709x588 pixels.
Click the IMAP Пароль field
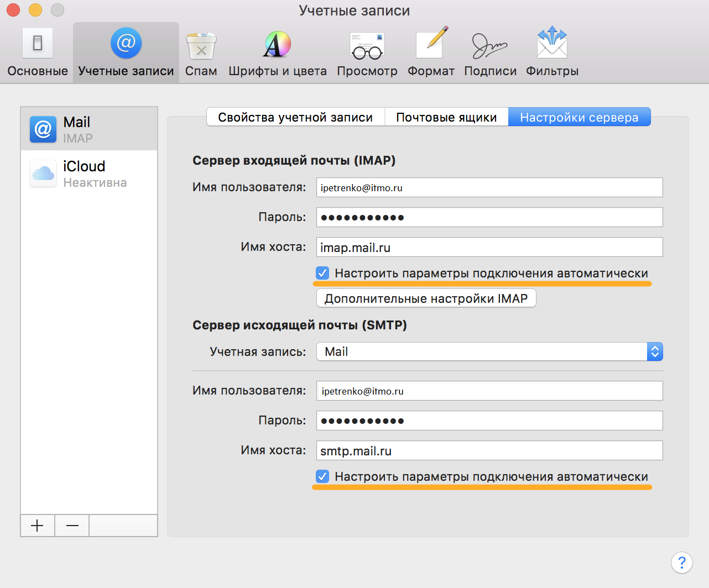click(489, 217)
